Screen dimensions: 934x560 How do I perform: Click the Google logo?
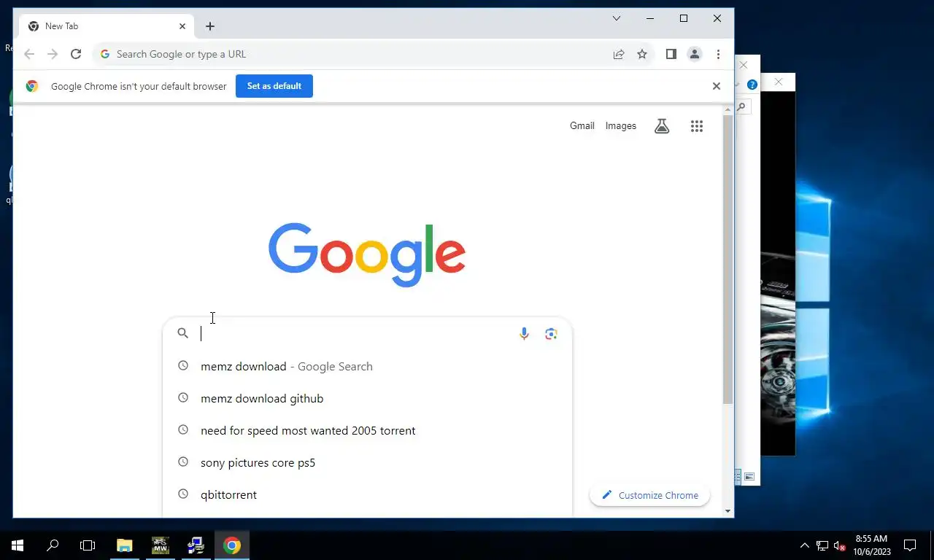[x=367, y=254]
